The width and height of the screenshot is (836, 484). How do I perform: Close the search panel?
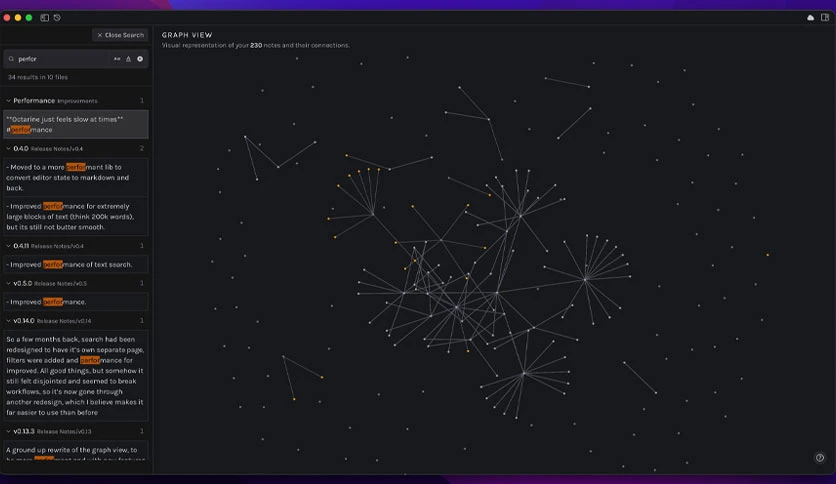coord(120,35)
